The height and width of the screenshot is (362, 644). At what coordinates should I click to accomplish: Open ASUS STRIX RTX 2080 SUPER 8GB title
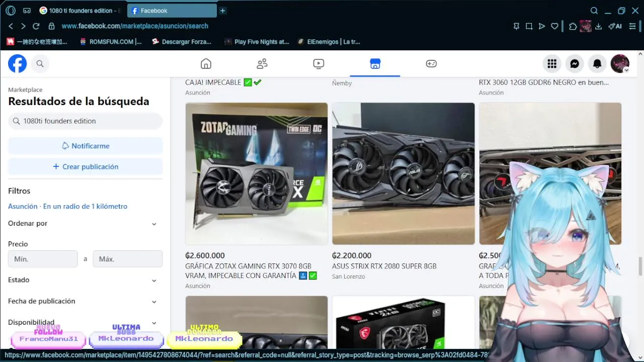(x=384, y=266)
